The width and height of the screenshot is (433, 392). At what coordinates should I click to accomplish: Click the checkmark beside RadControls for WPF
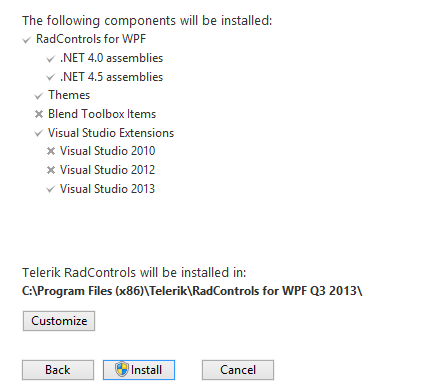27,40
